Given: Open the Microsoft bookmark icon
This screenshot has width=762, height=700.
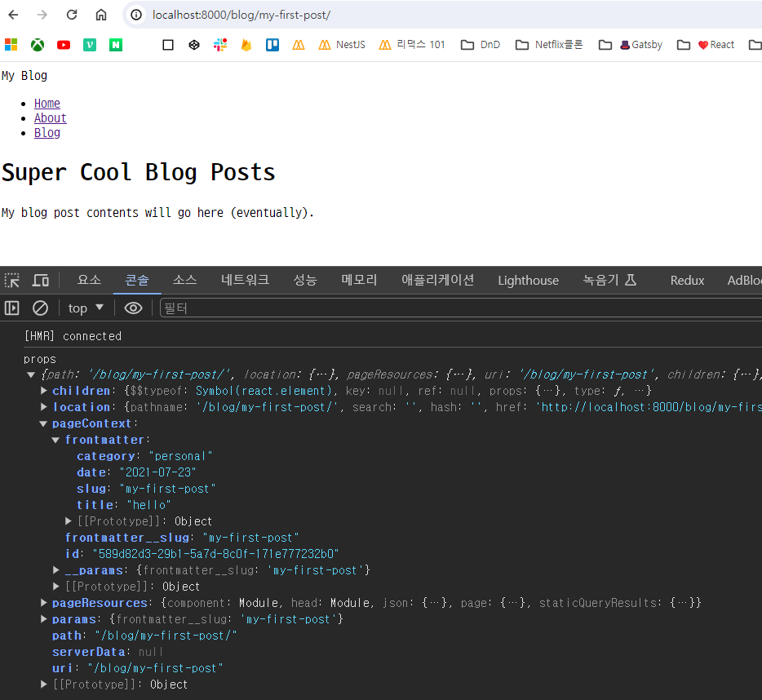Looking at the screenshot, I should click(x=11, y=45).
